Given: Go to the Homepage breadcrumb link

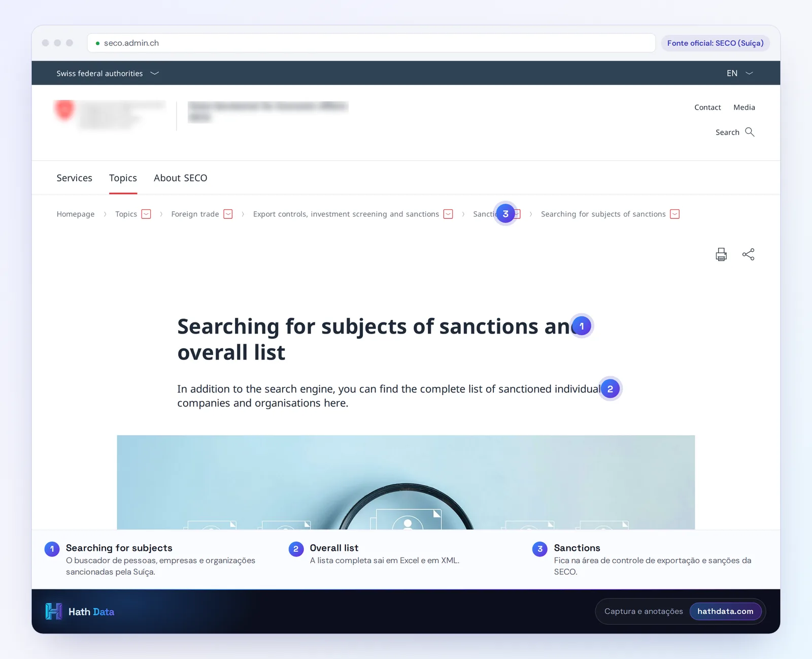Looking at the screenshot, I should pos(76,214).
